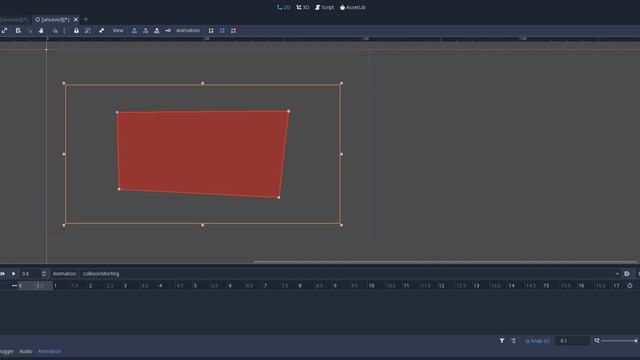Select the polygon's top-right vertex handle
Screen dimensions: 640x360
(289, 111)
